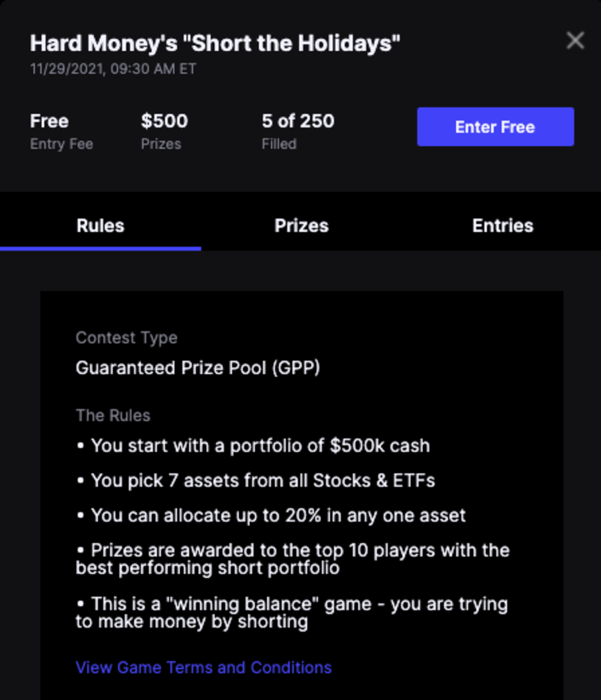This screenshot has width=601, height=700.
Task: Open the Prizes tab
Action: (301, 226)
